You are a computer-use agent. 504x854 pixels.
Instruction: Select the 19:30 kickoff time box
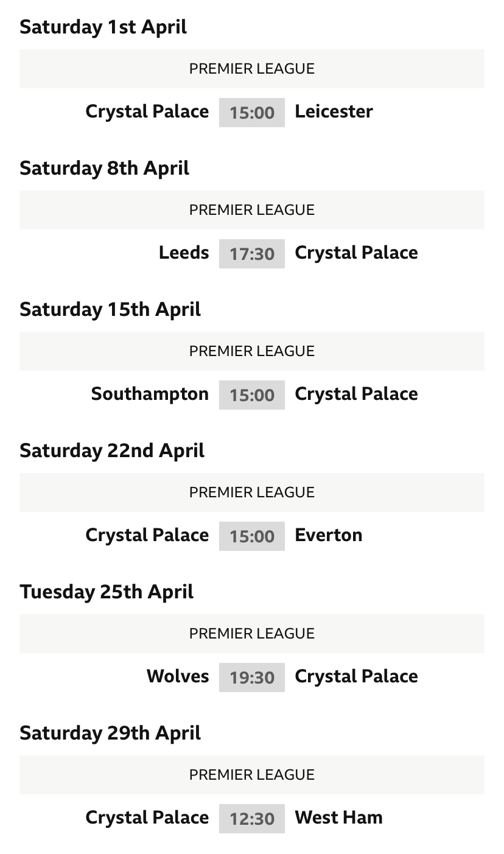252,677
